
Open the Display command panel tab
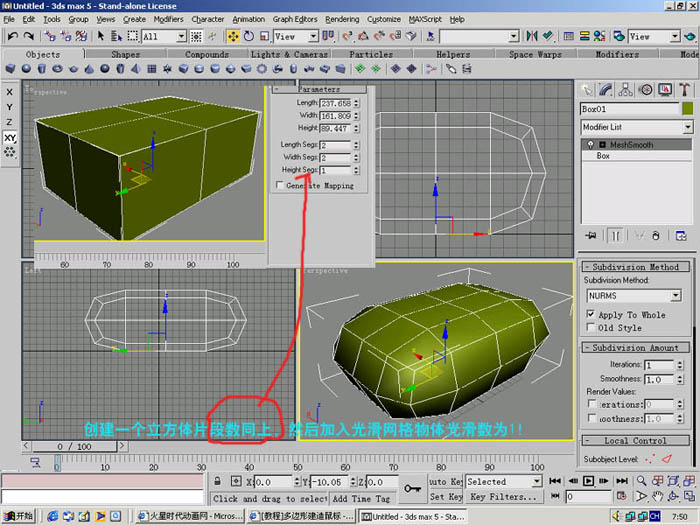[665, 90]
